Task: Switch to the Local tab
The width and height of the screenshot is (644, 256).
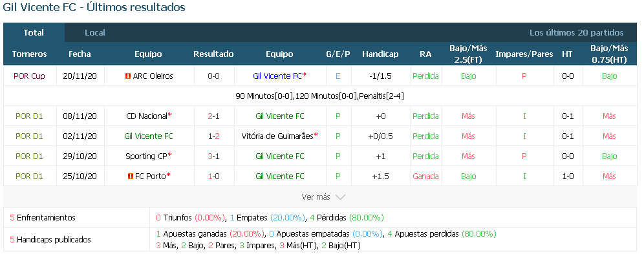Action: pyautogui.click(x=95, y=32)
